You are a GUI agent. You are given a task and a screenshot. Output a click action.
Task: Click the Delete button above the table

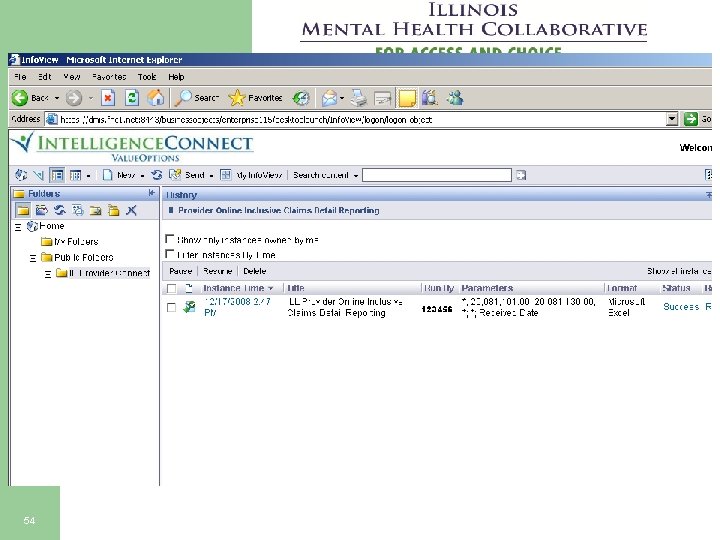(x=255, y=271)
